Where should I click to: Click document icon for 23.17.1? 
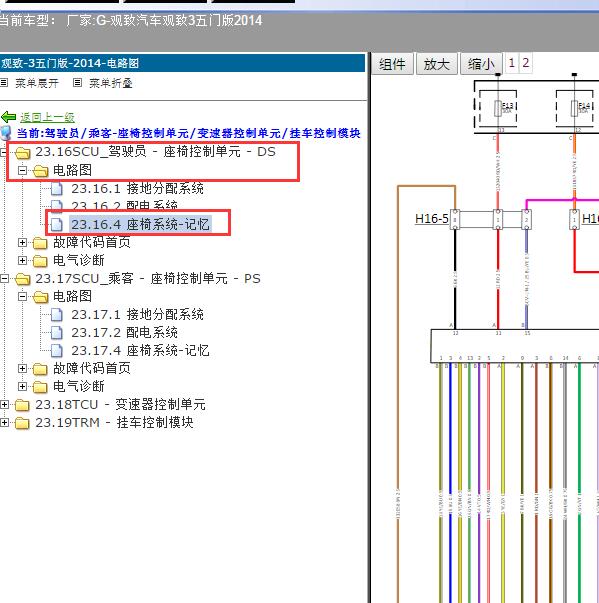point(57,315)
